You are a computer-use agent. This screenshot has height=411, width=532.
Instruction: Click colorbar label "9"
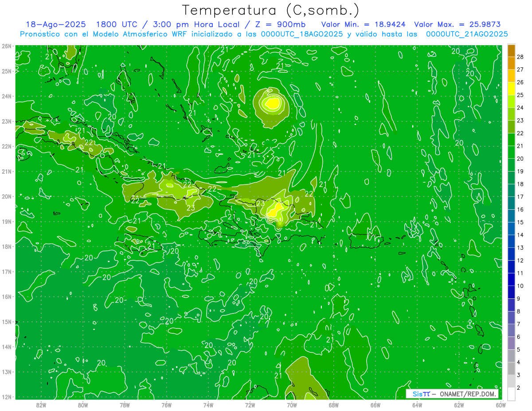coord(518,298)
